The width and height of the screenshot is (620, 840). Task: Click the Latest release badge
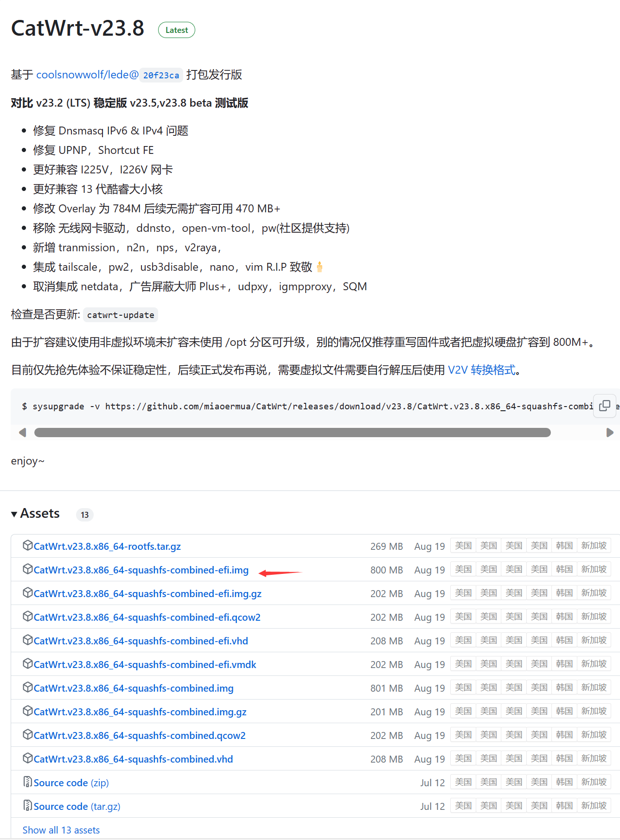coord(177,30)
